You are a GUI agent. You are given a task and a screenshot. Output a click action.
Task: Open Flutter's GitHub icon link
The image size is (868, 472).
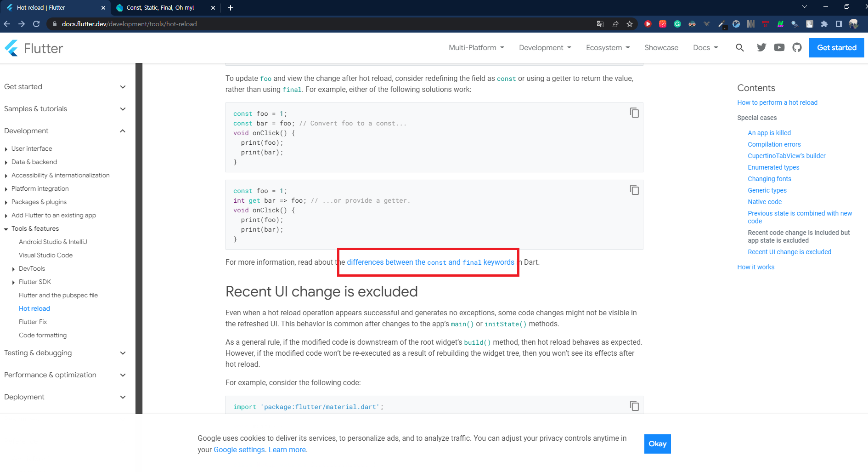point(797,47)
